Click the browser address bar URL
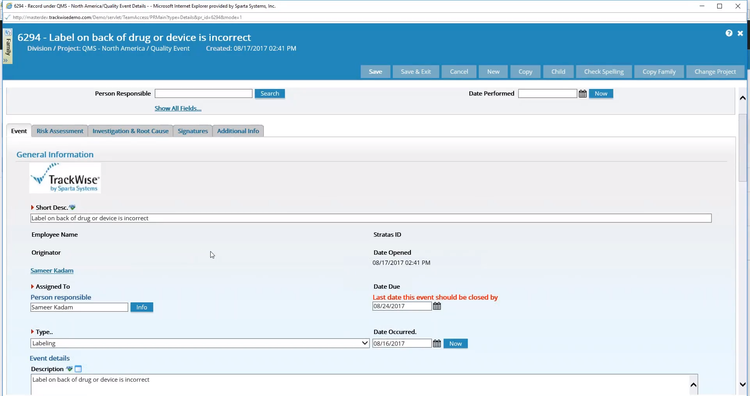 (x=127, y=17)
